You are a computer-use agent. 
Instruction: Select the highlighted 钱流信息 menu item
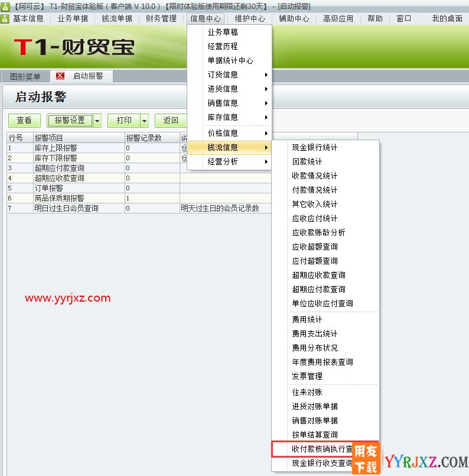pyautogui.click(x=230, y=148)
